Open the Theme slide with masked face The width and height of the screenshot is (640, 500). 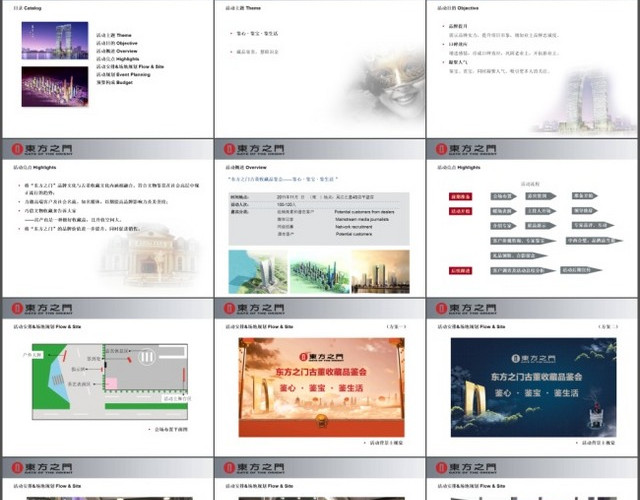coord(320,69)
